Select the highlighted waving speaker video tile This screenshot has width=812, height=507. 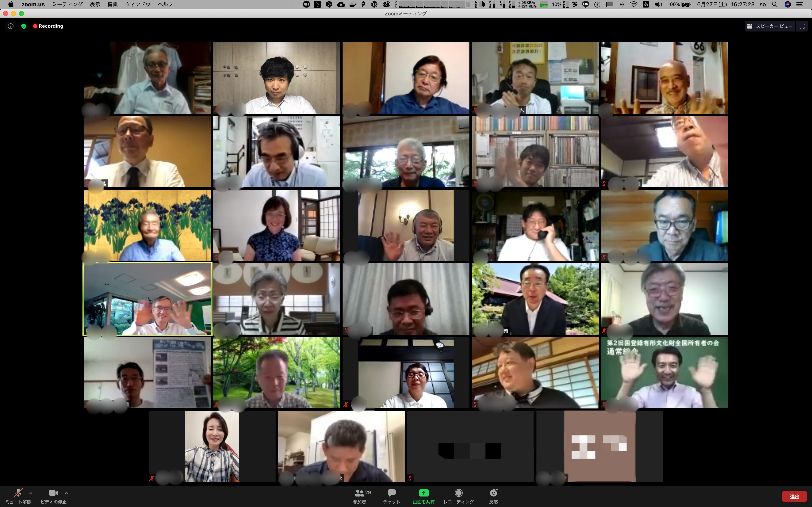coord(148,299)
